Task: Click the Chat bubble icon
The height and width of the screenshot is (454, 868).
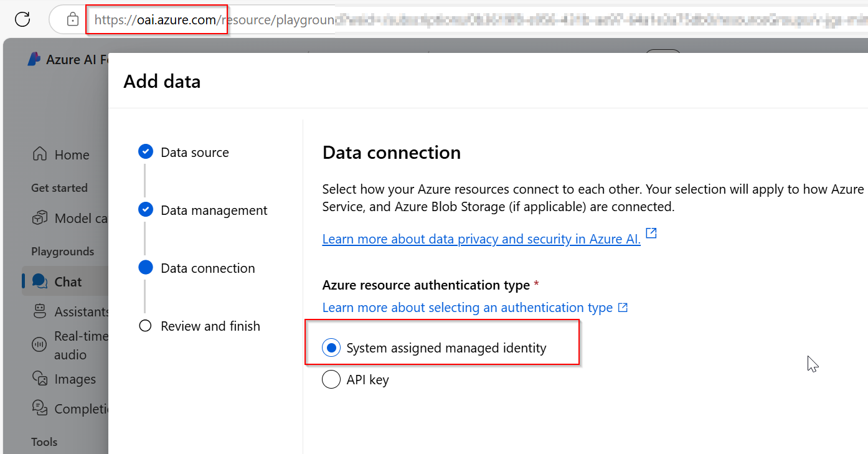Action: pyautogui.click(x=40, y=281)
